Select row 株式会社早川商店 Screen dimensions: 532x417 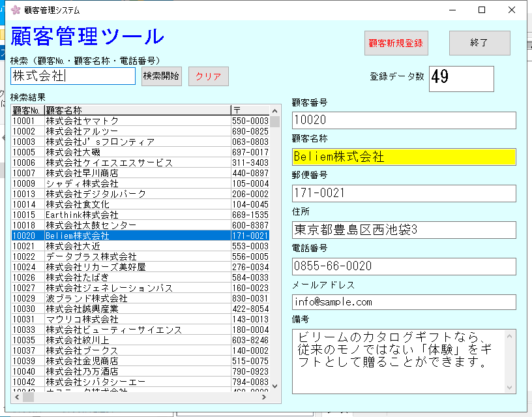tap(140, 173)
